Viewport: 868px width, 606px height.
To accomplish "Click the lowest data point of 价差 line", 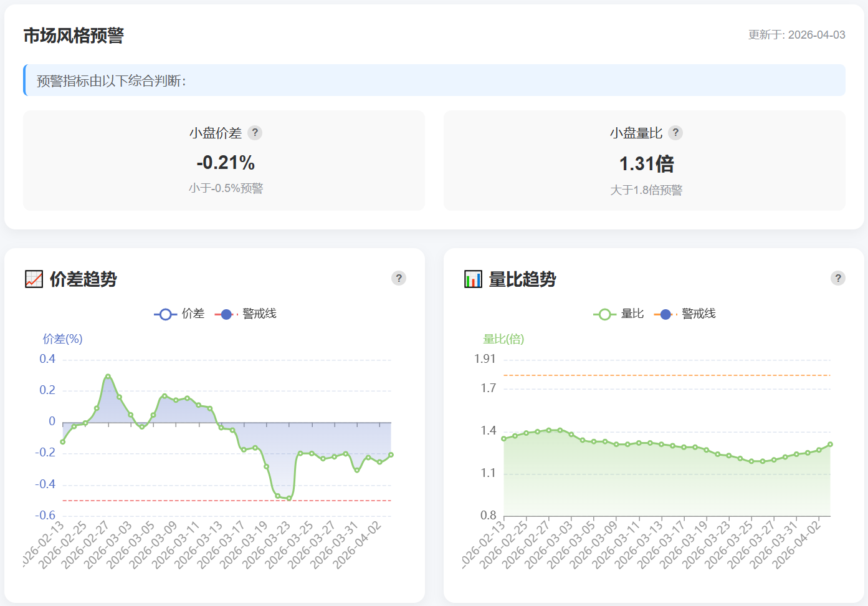I will tap(289, 499).
